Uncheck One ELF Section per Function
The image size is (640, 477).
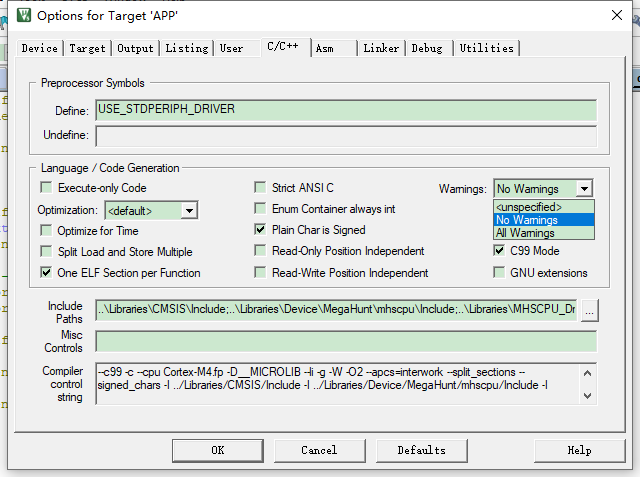[x=46, y=272]
